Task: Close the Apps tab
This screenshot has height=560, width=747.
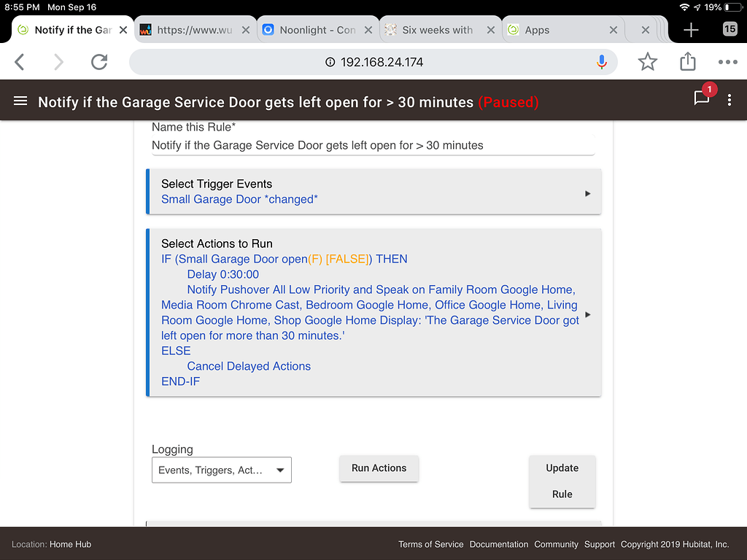Action: (614, 30)
